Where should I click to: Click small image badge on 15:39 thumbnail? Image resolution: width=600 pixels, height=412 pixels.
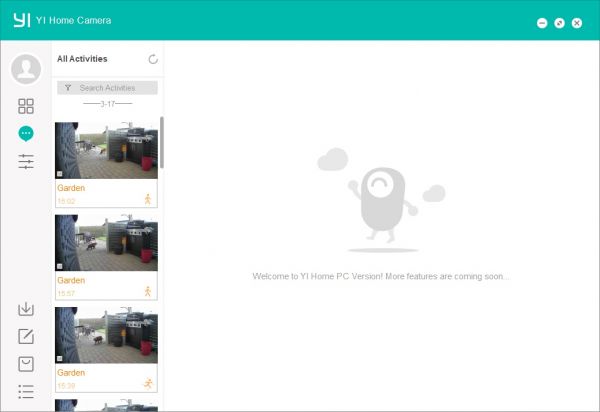click(60, 358)
